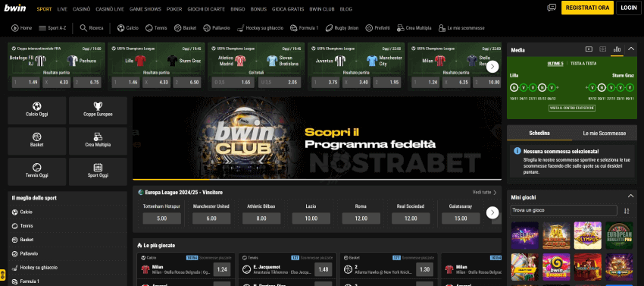Show next featured matches with arrow
This screenshot has height=286, width=644.
point(492,67)
